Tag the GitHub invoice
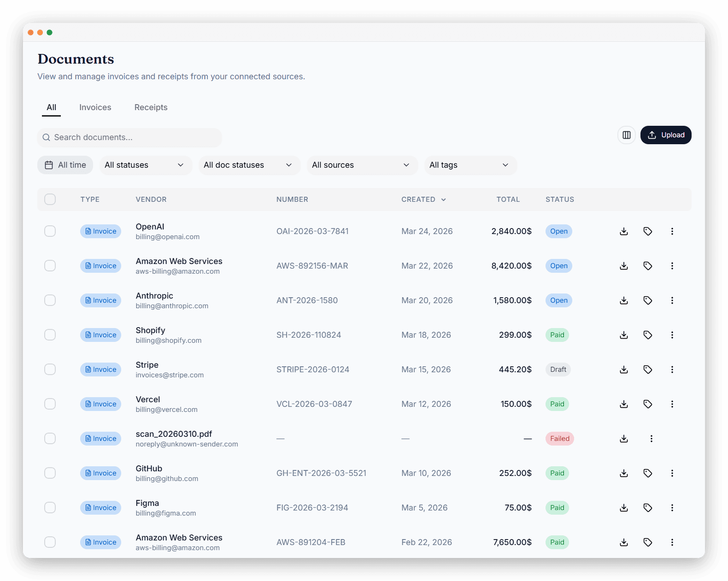Viewport: 728px width, 581px height. [648, 473]
